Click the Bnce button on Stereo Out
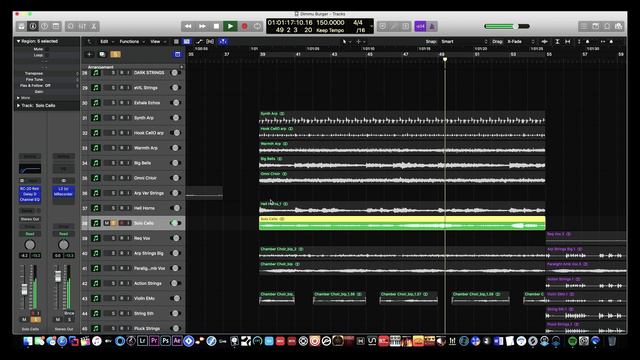640x360 pixels. pyautogui.click(x=69, y=313)
